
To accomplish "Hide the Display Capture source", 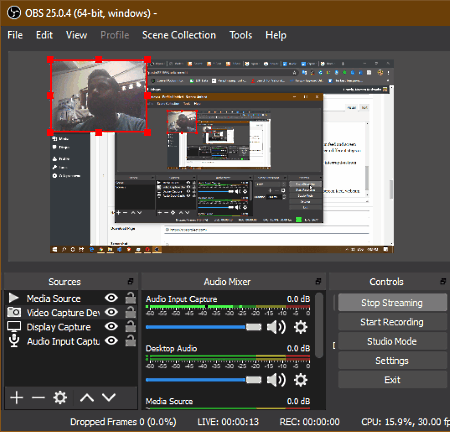I will pos(111,326).
